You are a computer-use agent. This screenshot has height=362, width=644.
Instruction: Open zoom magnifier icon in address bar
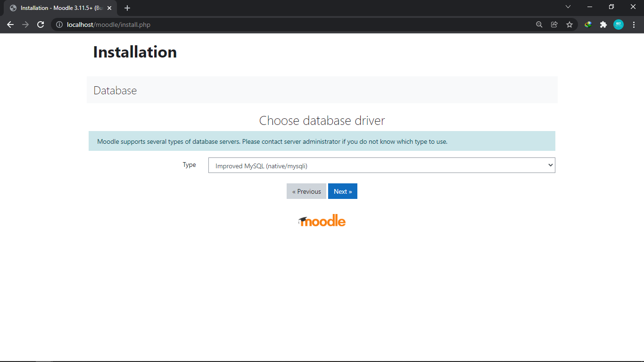pos(539,25)
